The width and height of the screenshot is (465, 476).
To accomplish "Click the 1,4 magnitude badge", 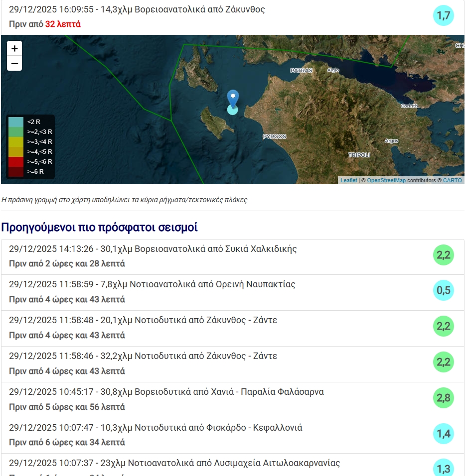I will click(x=443, y=434).
